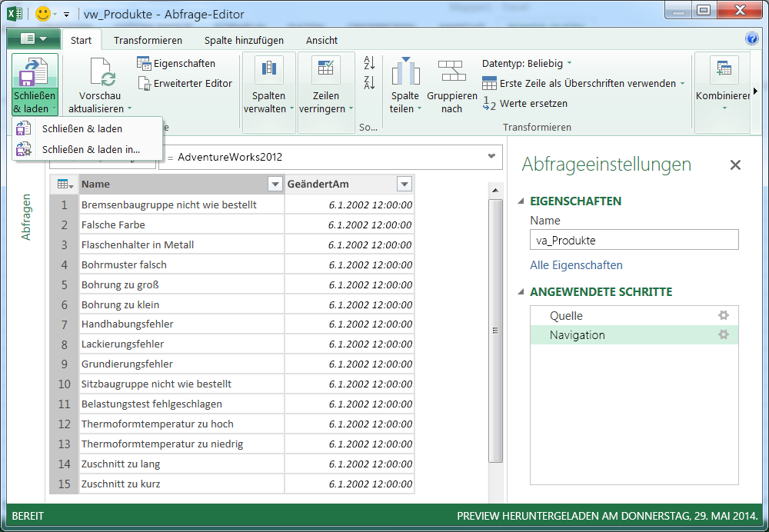This screenshot has height=532, width=769.
Task: Choose Schließen & laden menu entry
Action: [88, 128]
